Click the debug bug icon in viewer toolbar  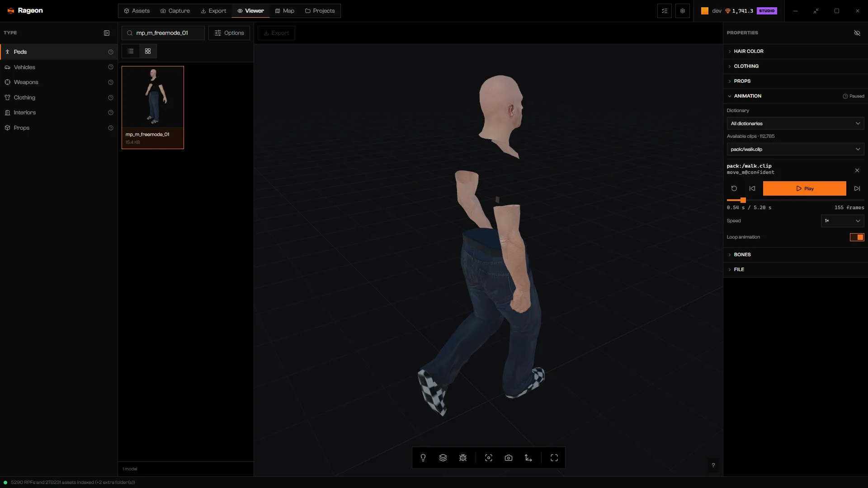click(x=463, y=458)
